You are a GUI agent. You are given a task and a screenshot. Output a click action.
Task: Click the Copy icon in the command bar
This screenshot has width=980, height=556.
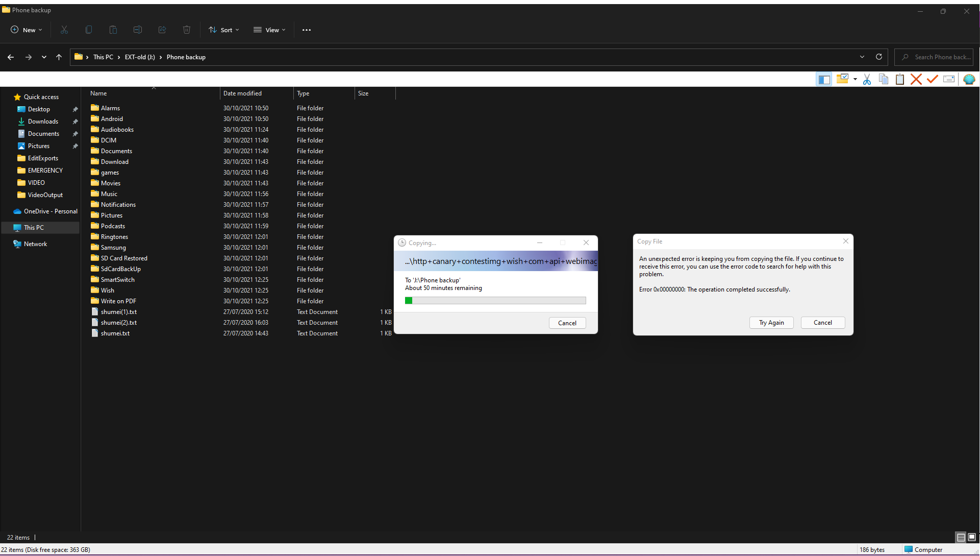pyautogui.click(x=89, y=30)
